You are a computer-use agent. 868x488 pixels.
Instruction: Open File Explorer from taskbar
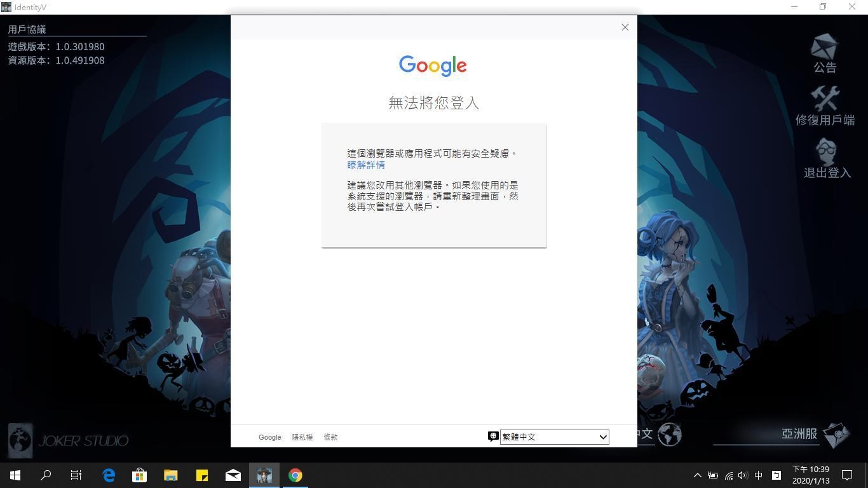171,475
